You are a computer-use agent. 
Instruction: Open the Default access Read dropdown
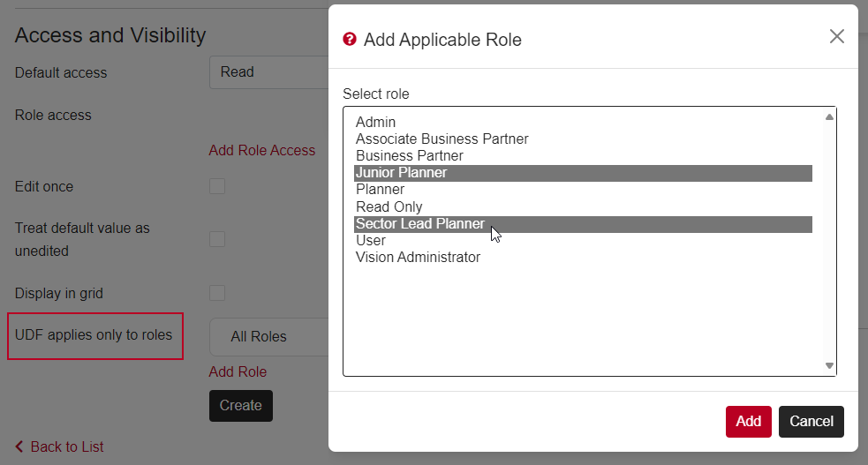(269, 71)
